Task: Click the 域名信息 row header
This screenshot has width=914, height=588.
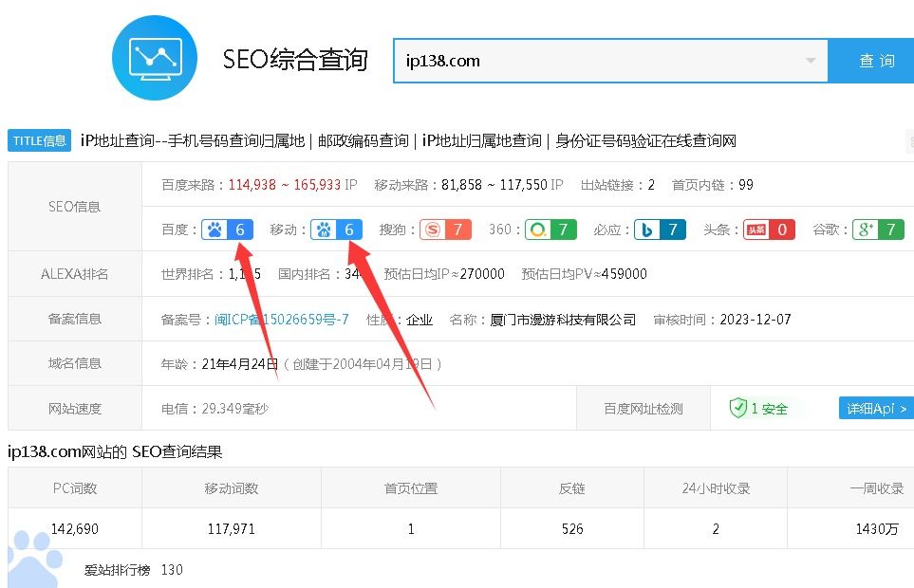Action: [75, 364]
